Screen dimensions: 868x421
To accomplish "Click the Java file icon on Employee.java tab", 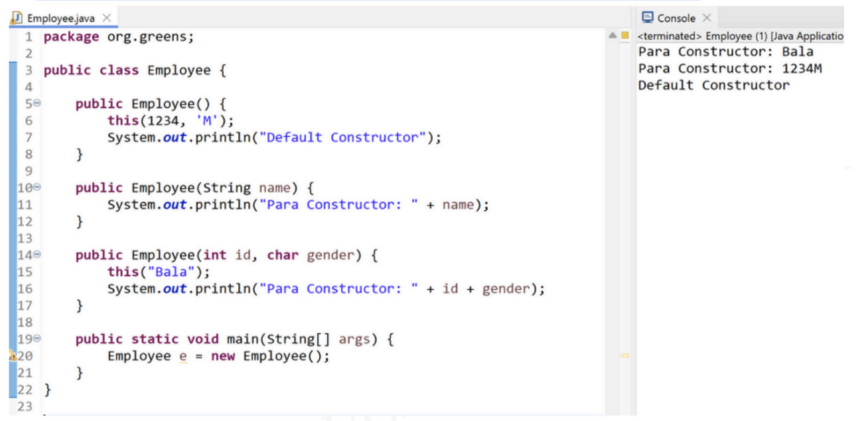I will [x=15, y=18].
